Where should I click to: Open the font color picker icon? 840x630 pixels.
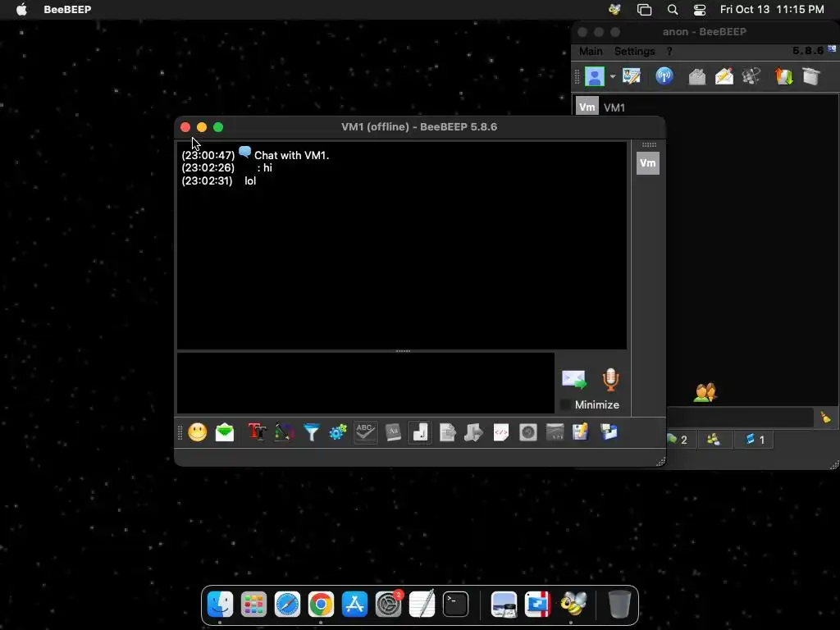pyautogui.click(x=285, y=431)
